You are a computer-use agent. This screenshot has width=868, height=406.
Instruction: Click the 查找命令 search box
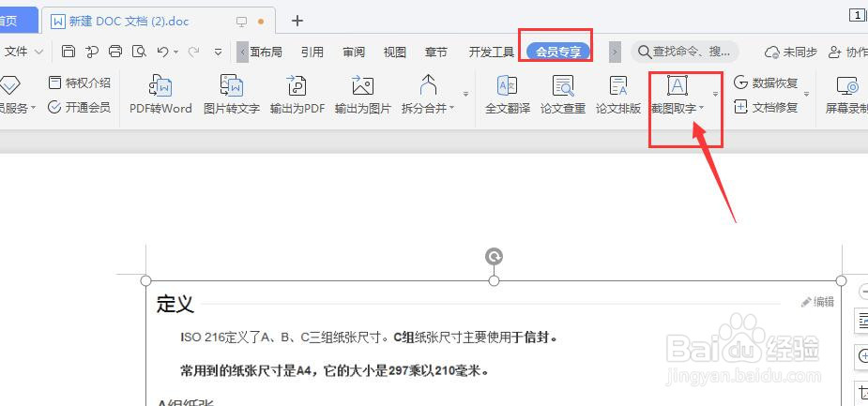tap(685, 52)
